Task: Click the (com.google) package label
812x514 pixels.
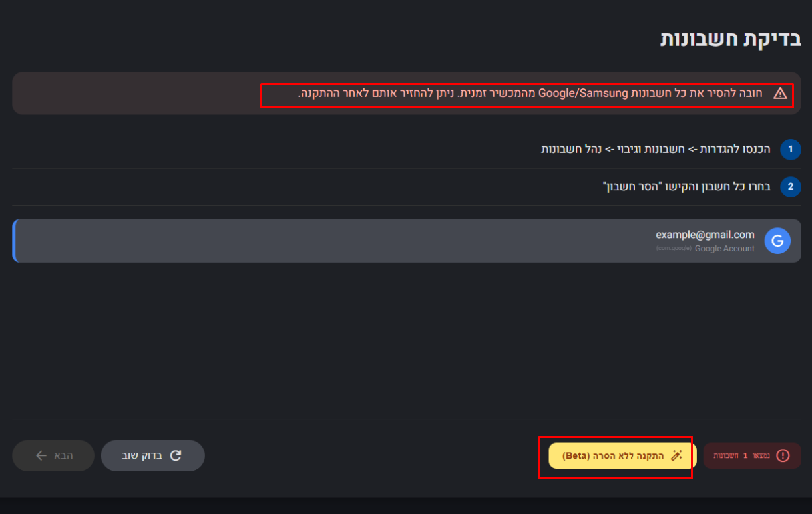Action: coord(674,249)
